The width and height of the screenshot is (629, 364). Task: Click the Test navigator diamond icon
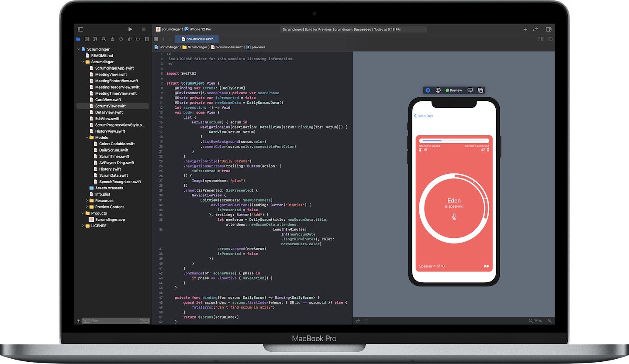[121, 39]
